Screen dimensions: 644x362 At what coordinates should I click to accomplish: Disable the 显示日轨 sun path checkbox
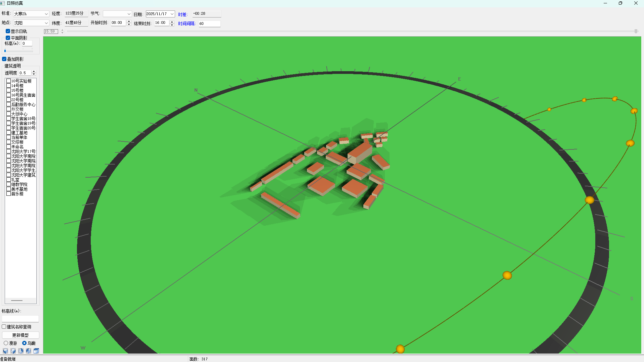pyautogui.click(x=8, y=31)
